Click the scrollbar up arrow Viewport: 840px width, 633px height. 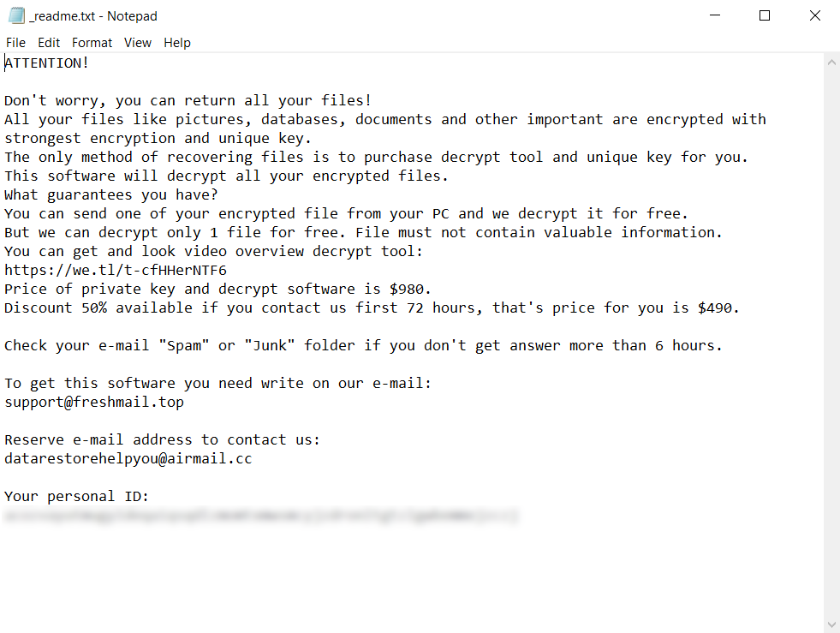tap(831, 63)
